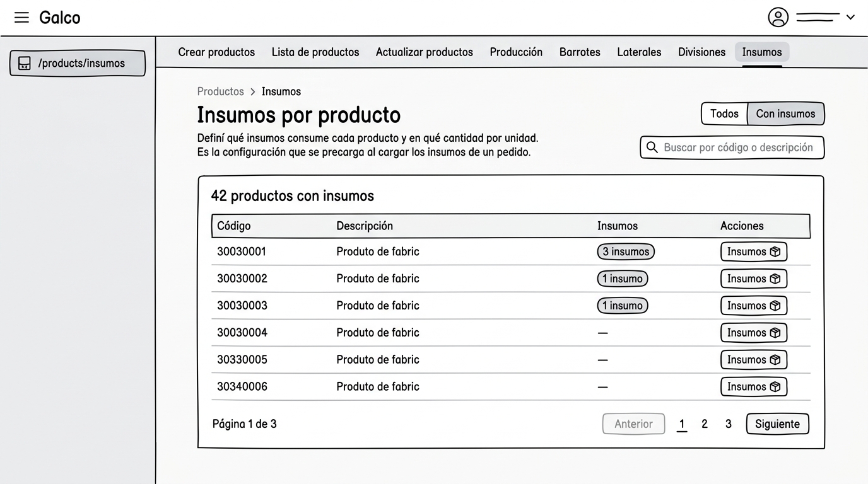This screenshot has width=868, height=484.
Task: Click the 3 insumos badge
Action: [626, 251]
